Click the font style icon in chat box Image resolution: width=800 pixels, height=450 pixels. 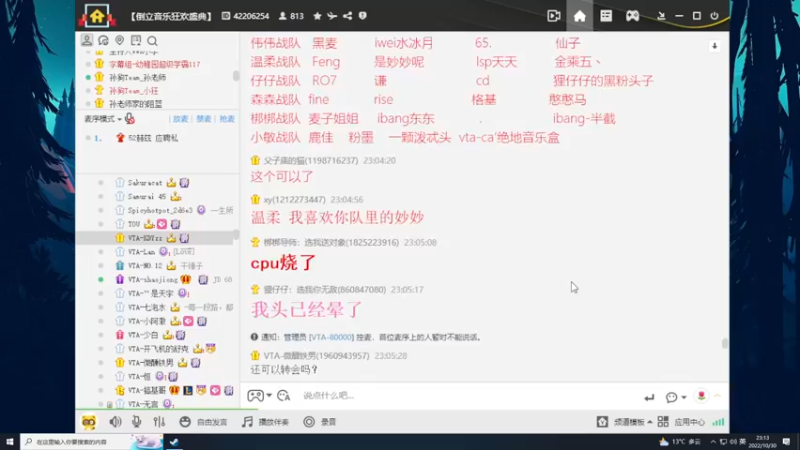point(284,395)
